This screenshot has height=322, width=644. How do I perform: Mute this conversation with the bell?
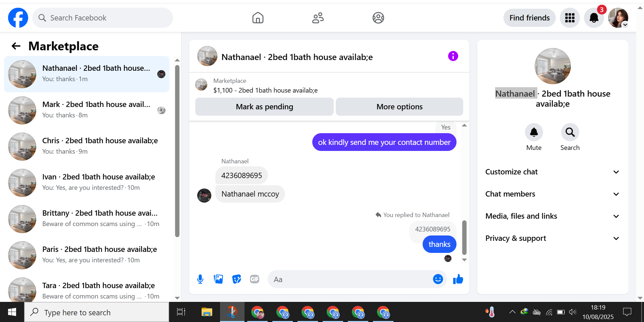534,132
